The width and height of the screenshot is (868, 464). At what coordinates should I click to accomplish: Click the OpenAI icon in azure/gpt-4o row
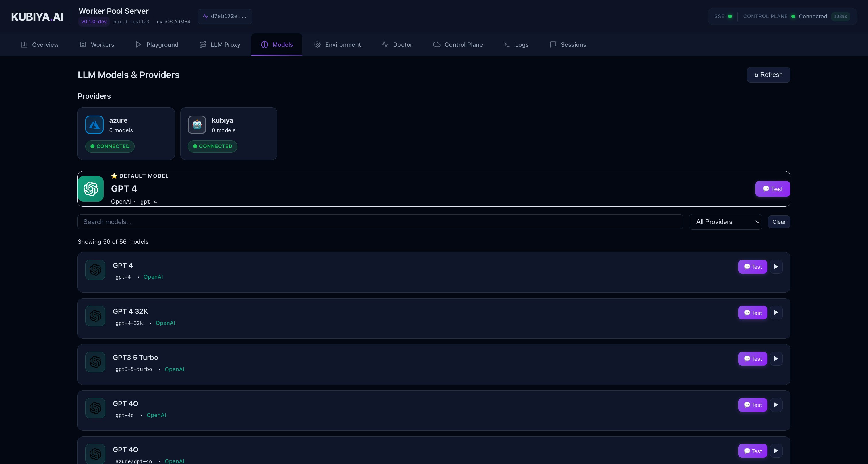pyautogui.click(x=95, y=454)
